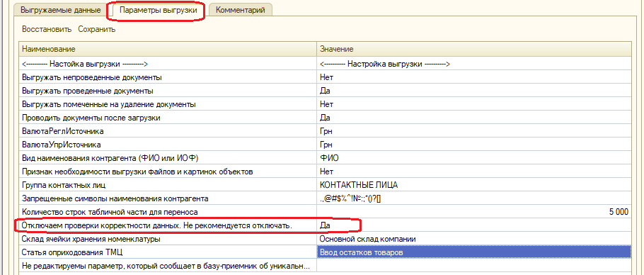Screen dimensions: 644x275
Task: Select Вид наименования контрагента parameter
Action: tap(168, 158)
